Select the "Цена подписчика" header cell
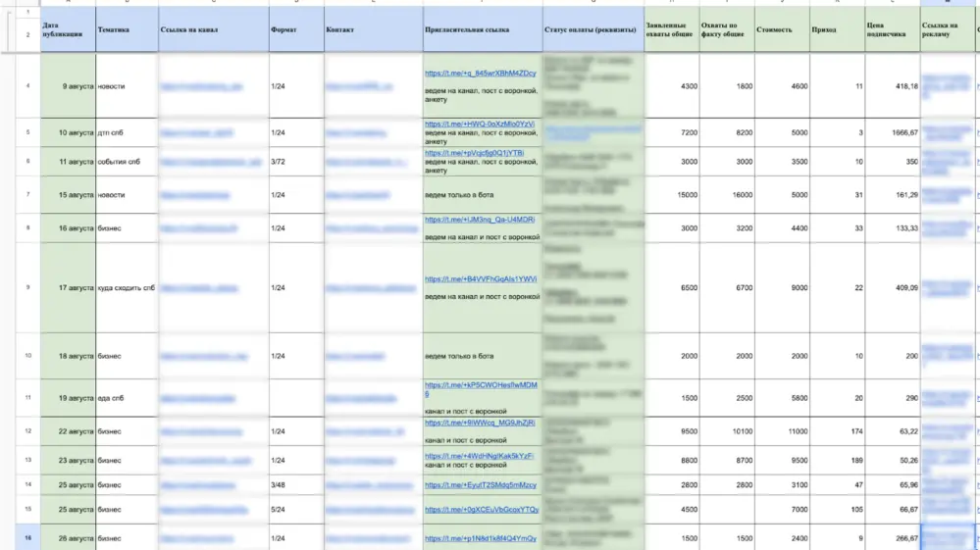This screenshot has width=980, height=550. pos(893,29)
